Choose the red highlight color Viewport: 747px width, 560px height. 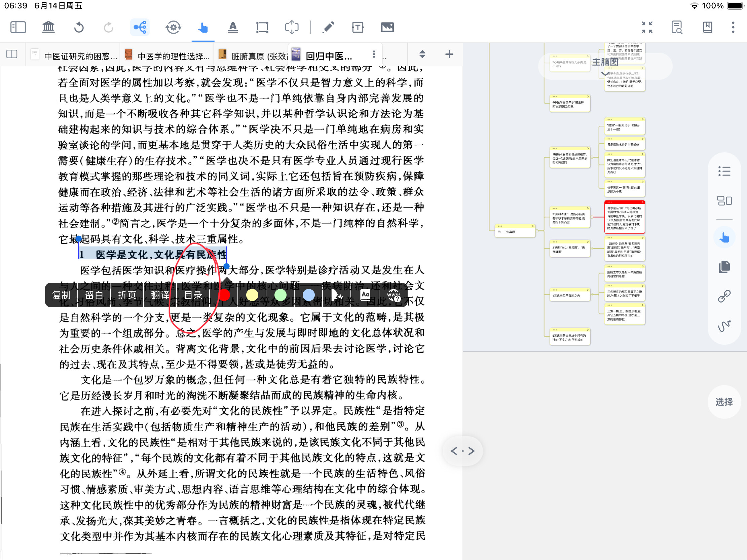[x=224, y=295]
